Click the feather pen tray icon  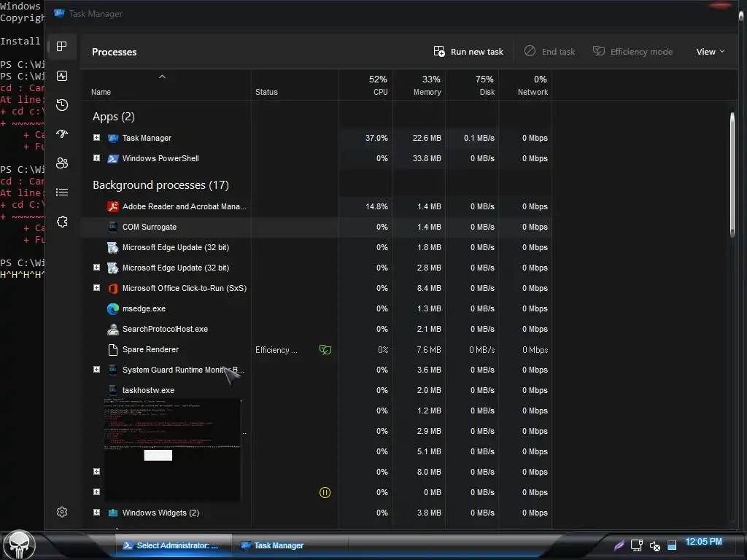point(619,545)
